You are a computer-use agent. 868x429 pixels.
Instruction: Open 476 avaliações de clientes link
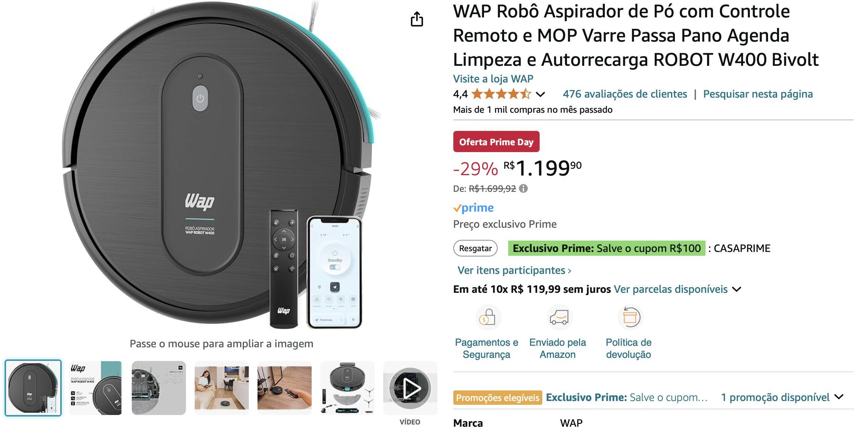(x=625, y=94)
